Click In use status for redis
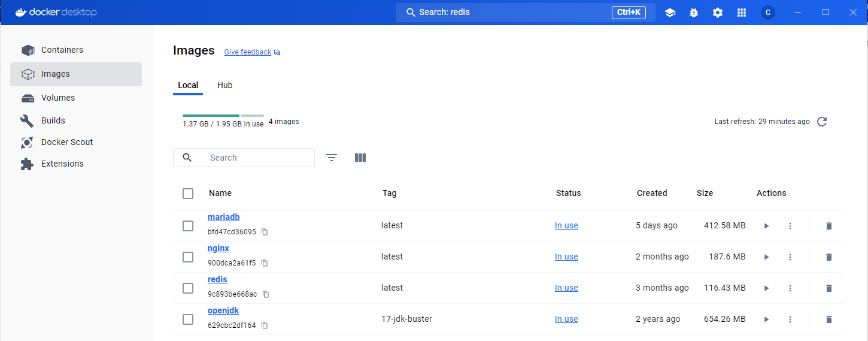 click(566, 288)
